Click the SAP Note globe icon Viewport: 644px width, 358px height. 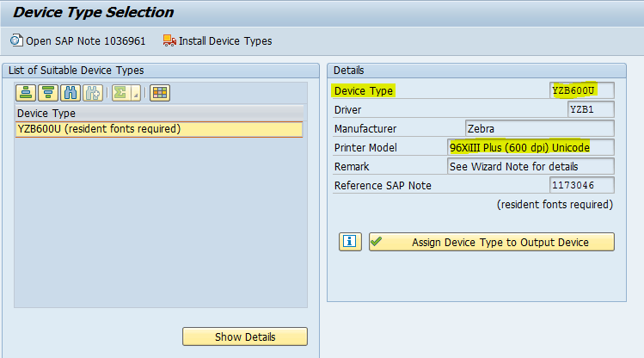(x=16, y=40)
